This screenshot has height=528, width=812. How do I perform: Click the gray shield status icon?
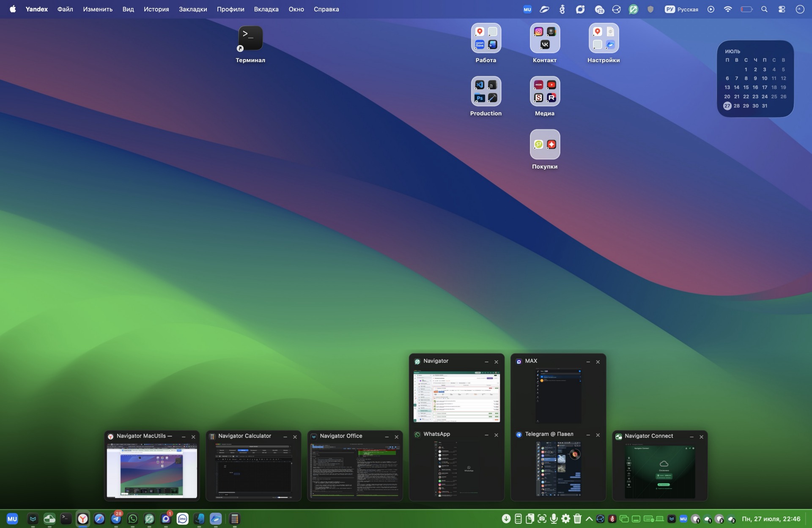[x=650, y=9]
